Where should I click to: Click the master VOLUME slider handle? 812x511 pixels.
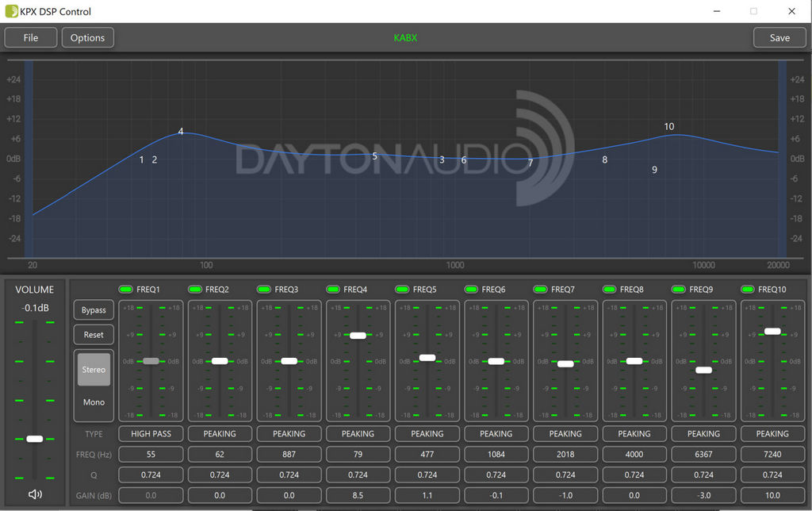tap(35, 439)
